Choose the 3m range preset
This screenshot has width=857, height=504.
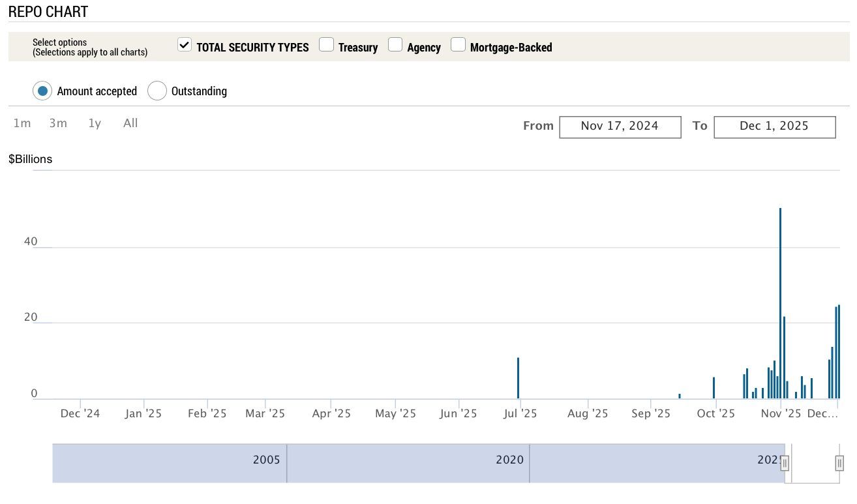[58, 123]
